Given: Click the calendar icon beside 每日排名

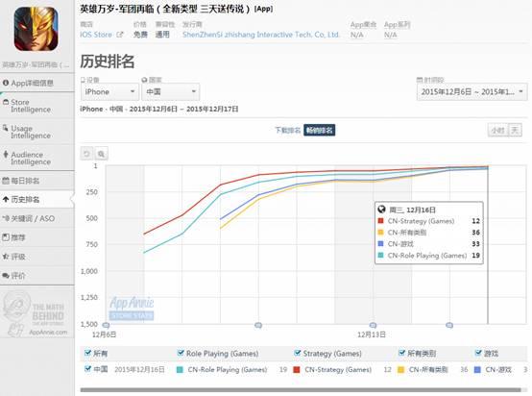Looking at the screenshot, I should 6,181.
